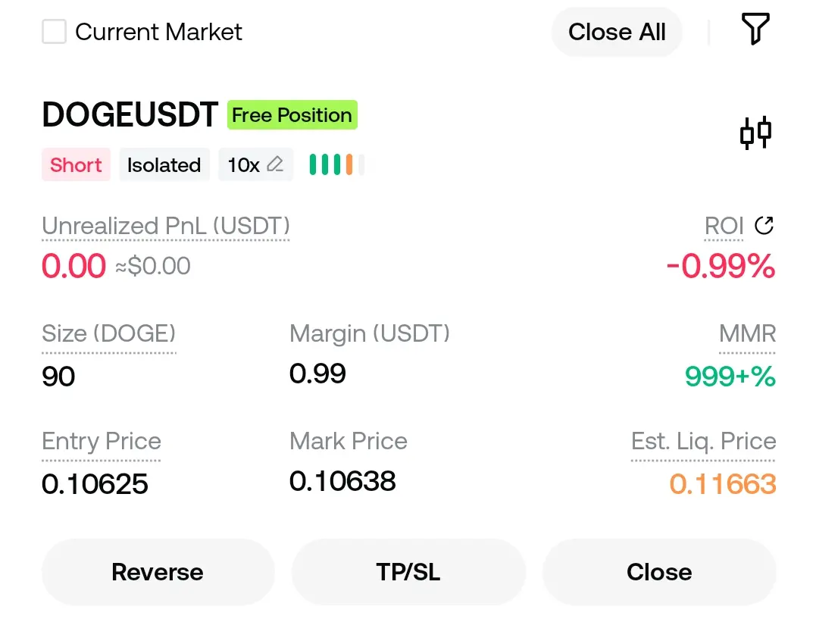Tap the Entry Price label

[x=102, y=442]
